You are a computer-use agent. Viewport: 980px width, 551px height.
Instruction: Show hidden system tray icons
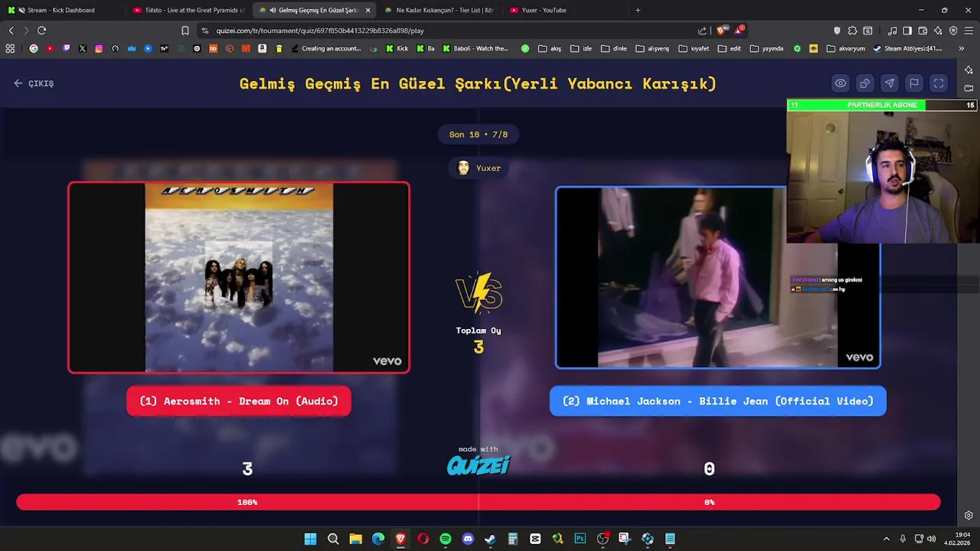click(887, 539)
